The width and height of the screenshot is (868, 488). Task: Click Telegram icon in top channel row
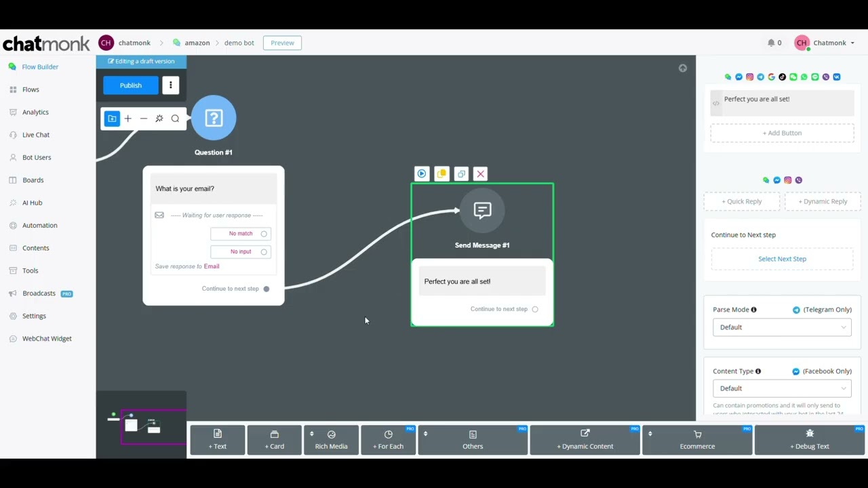[761, 77]
